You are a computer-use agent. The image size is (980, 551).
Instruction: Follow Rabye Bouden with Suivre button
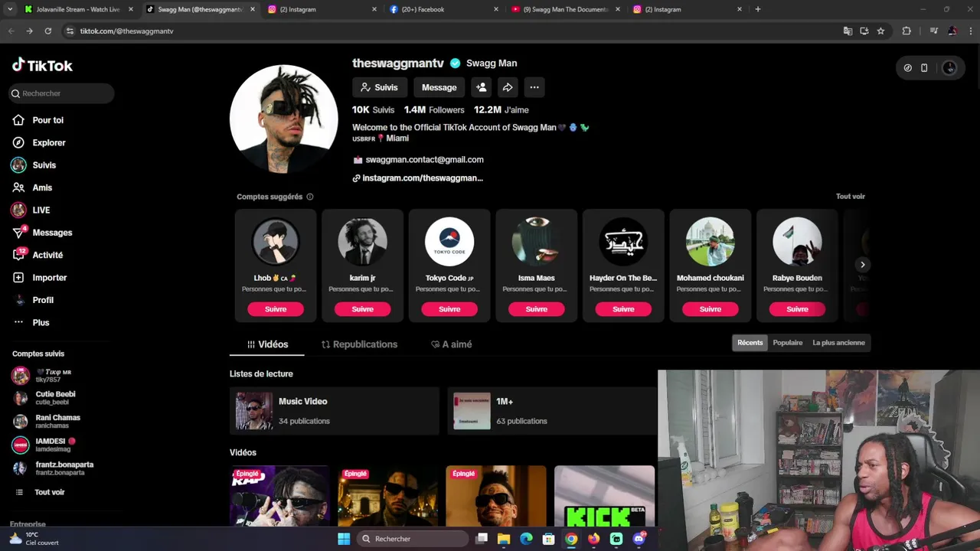(797, 309)
